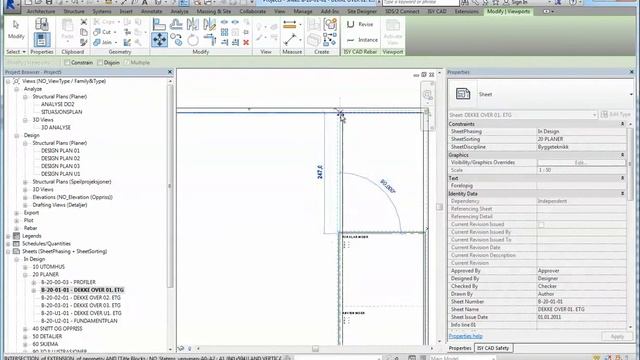Toggle the Multiple checkbox
Image resolution: width=640 pixels, height=360 pixels.
pyautogui.click(x=127, y=62)
